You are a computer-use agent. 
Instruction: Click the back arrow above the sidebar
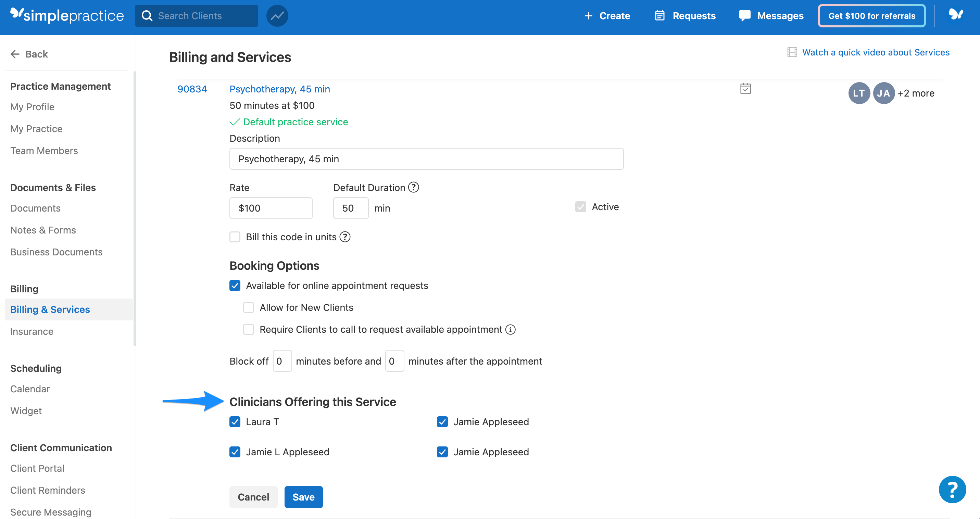15,54
